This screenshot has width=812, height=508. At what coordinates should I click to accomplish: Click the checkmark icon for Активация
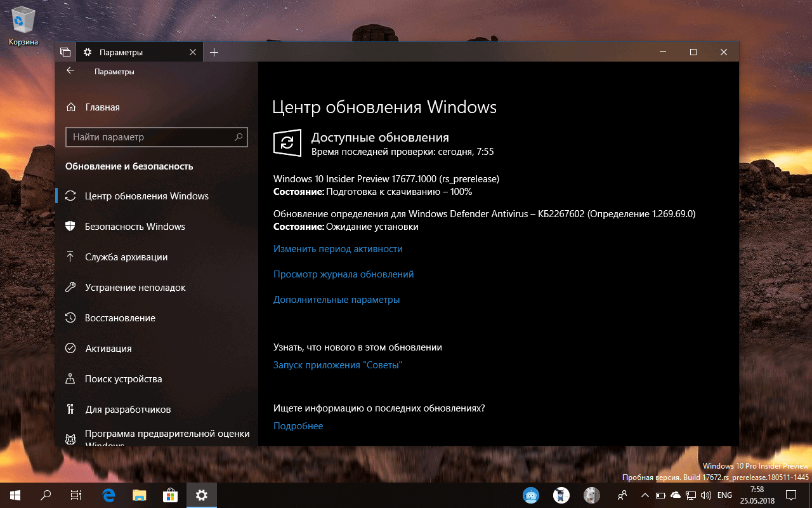[71, 349]
